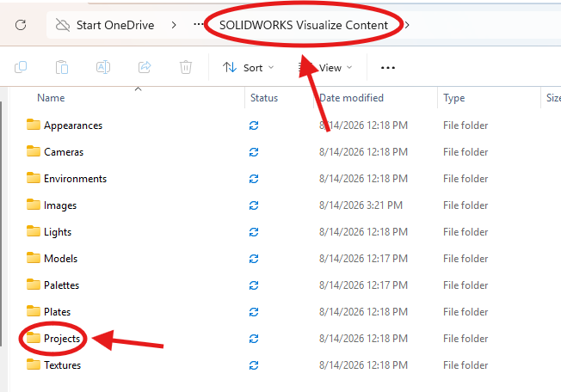Select the Projects folder
This screenshot has width=561, height=392.
[53, 339]
